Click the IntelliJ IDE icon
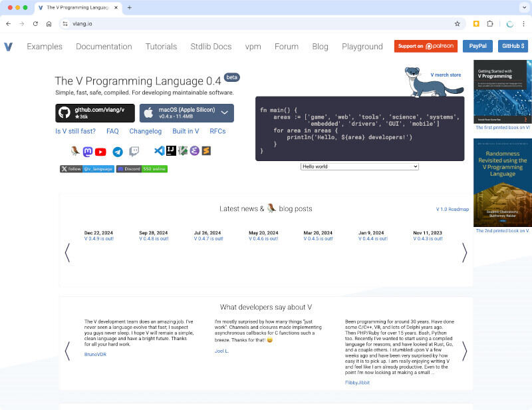 tap(171, 151)
